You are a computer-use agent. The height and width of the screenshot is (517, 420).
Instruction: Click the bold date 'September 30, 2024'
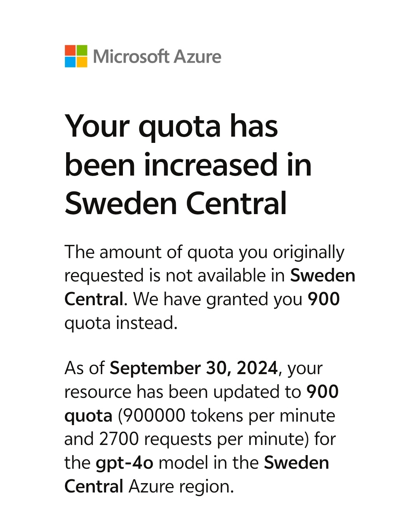coord(194,368)
